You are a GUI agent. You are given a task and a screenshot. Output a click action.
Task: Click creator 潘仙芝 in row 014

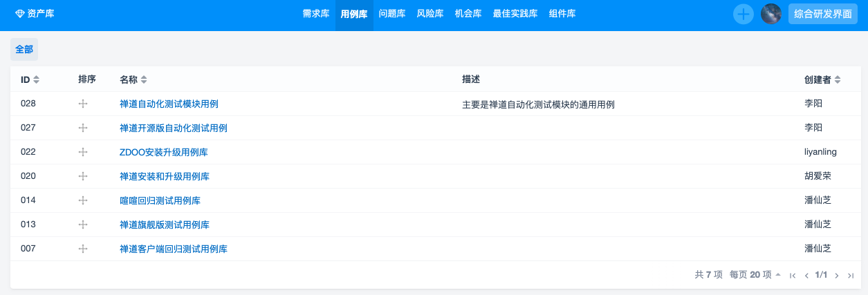point(818,200)
